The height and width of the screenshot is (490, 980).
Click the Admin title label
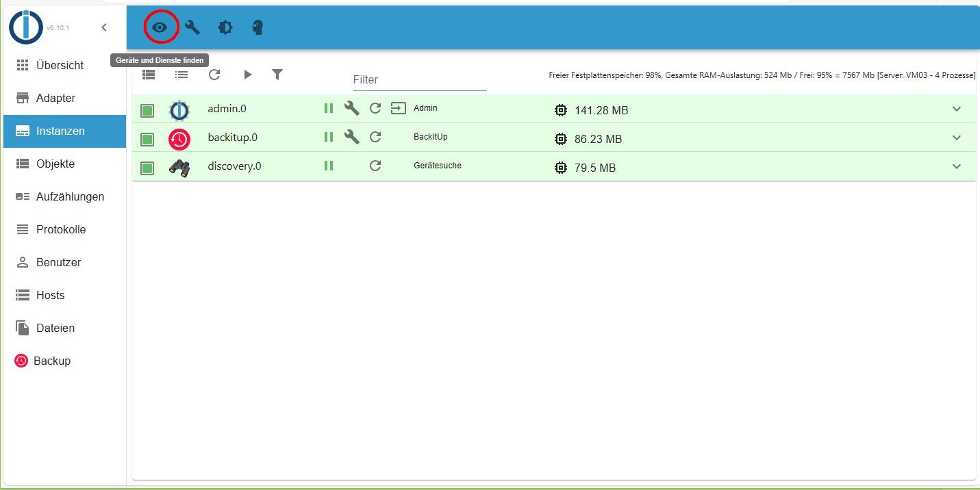(x=425, y=108)
